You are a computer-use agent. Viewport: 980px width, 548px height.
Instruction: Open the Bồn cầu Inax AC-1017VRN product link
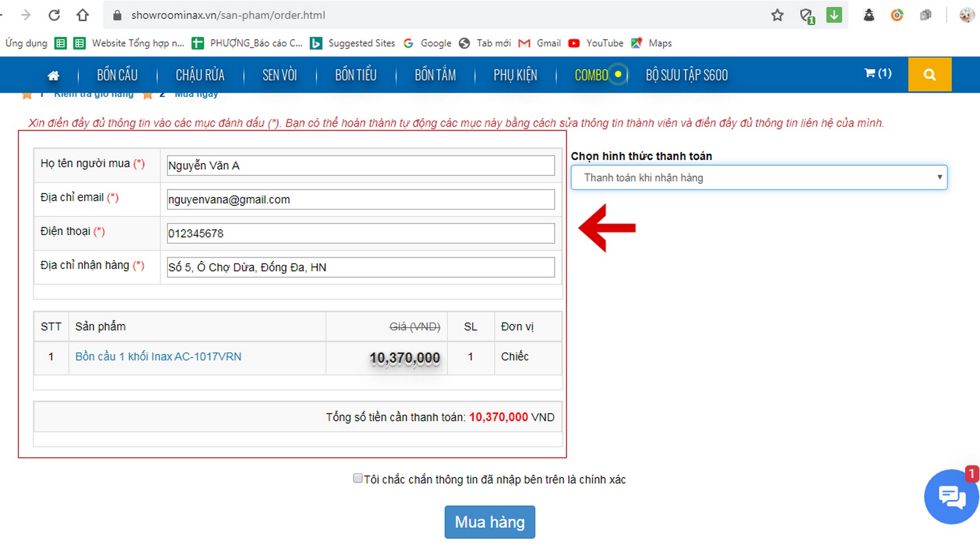158,357
